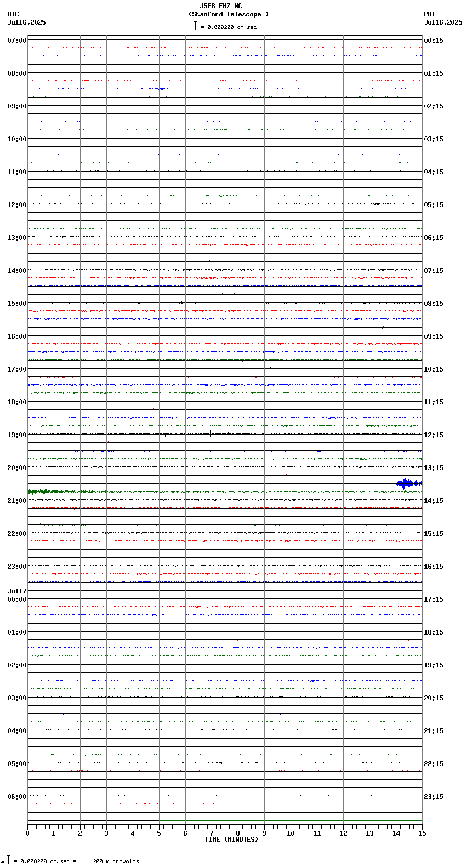Viewport: 466px width, 868px height.
Task: Click the 03:00 UTC row label
Action: 17,698
